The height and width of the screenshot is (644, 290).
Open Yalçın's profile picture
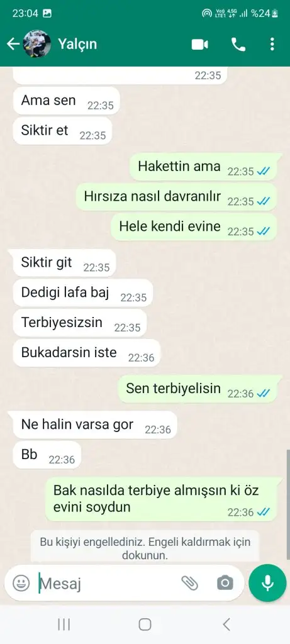37,44
